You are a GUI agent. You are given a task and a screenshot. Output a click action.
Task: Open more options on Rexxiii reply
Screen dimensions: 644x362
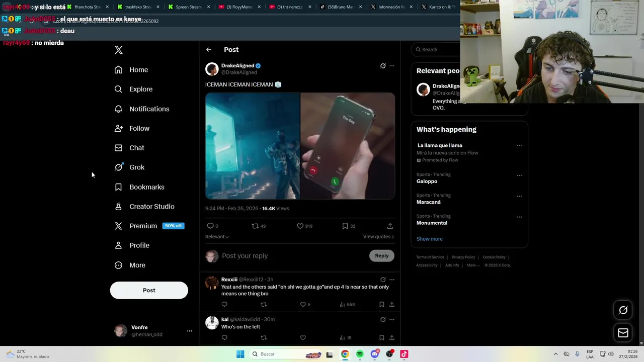click(x=392, y=280)
